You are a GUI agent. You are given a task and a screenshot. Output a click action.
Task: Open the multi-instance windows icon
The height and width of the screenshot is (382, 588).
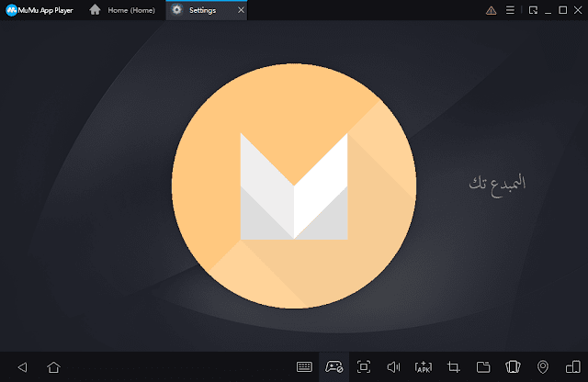571,367
